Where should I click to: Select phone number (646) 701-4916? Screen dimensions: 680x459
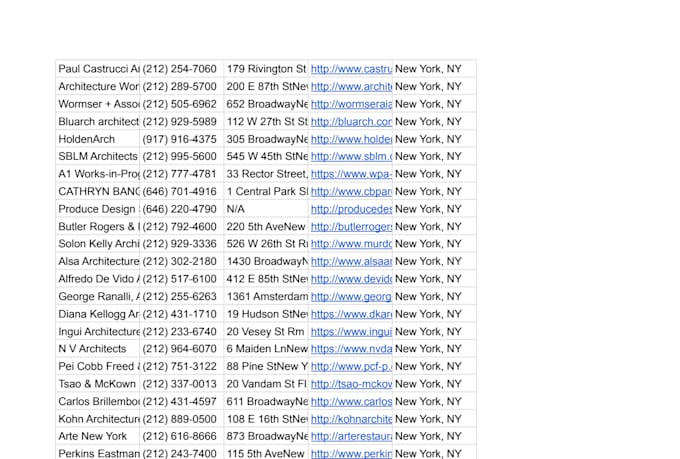click(x=179, y=191)
